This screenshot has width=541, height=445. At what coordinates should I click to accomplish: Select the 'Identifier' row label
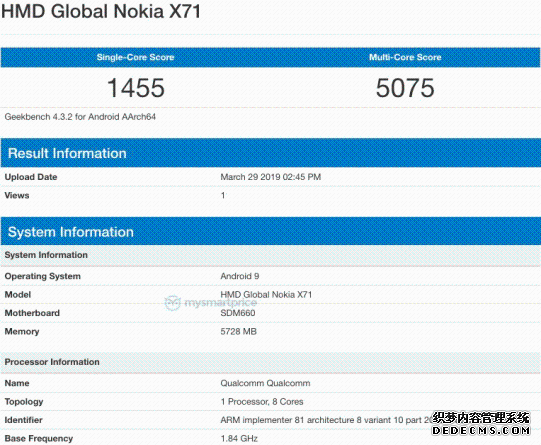(x=23, y=420)
